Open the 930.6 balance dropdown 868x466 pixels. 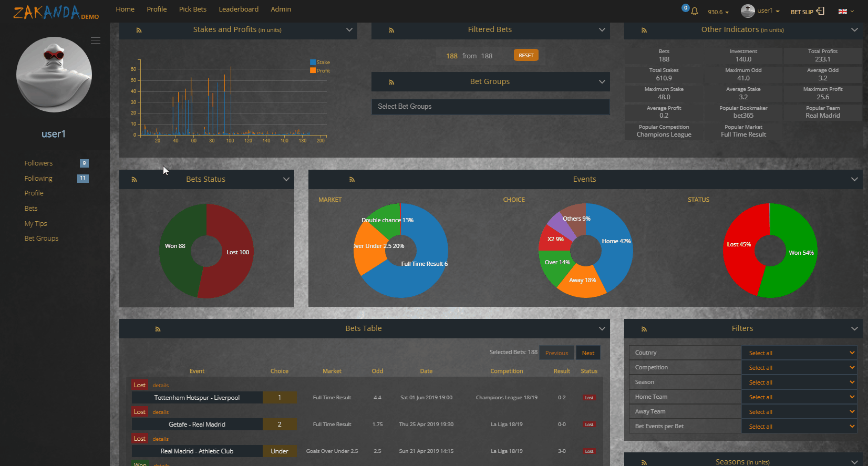(718, 12)
